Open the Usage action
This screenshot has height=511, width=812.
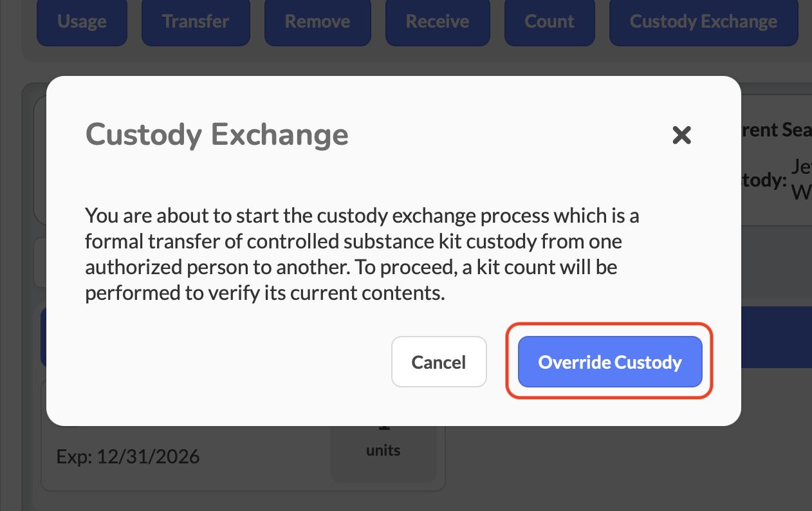82,22
